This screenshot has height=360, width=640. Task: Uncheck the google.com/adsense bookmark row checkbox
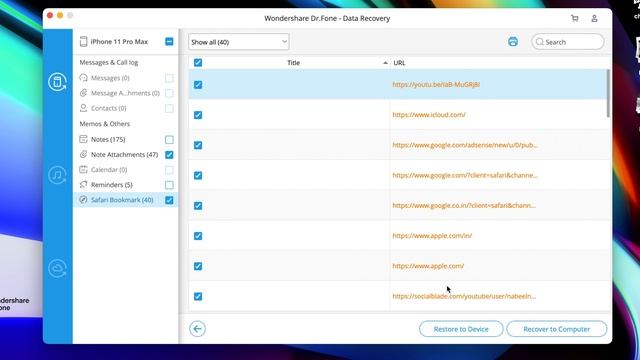coord(198,145)
